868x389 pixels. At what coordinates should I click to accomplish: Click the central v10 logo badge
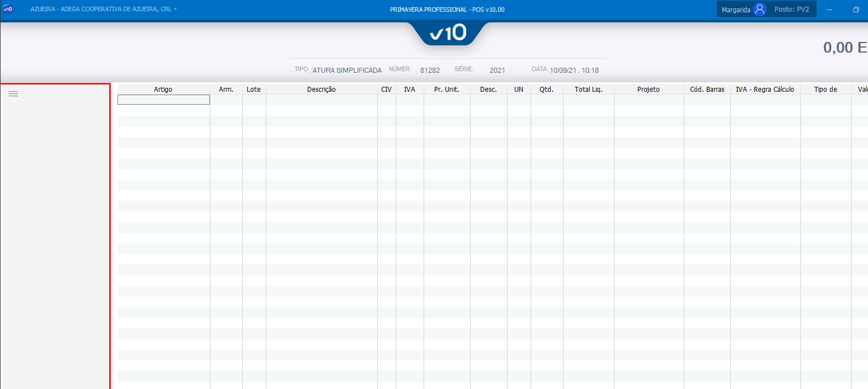tap(448, 34)
